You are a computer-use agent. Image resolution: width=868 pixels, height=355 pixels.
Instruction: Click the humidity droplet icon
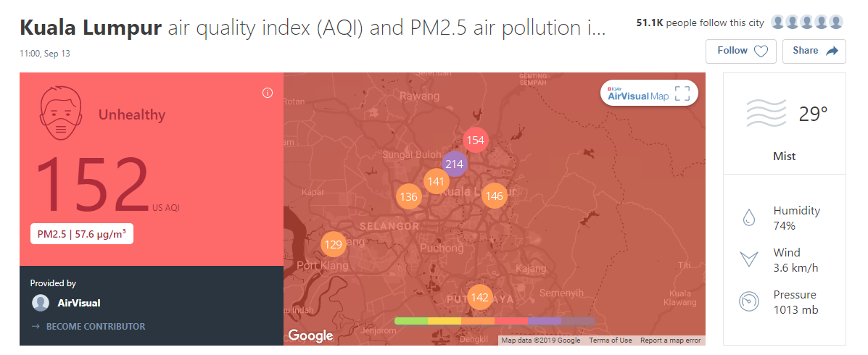coord(749,217)
